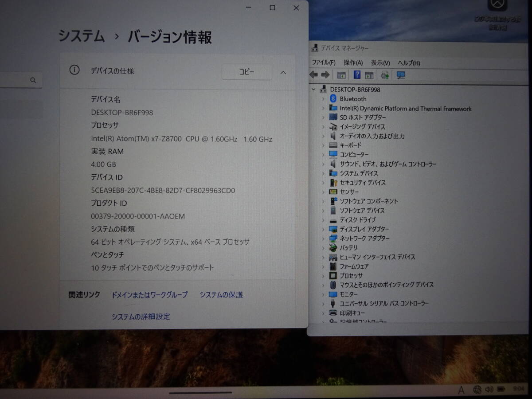Expand the ファームウェア node
The width and height of the screenshot is (532, 399).
pos(323,266)
